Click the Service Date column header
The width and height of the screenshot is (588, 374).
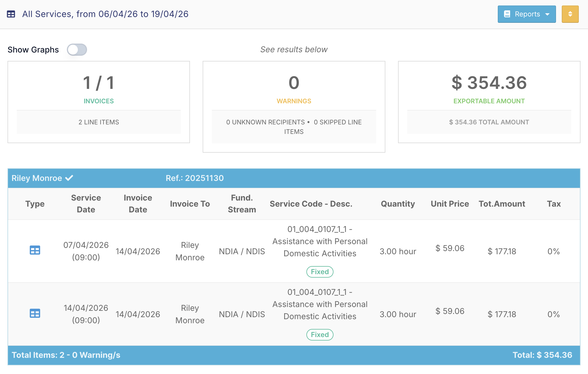[86, 204]
